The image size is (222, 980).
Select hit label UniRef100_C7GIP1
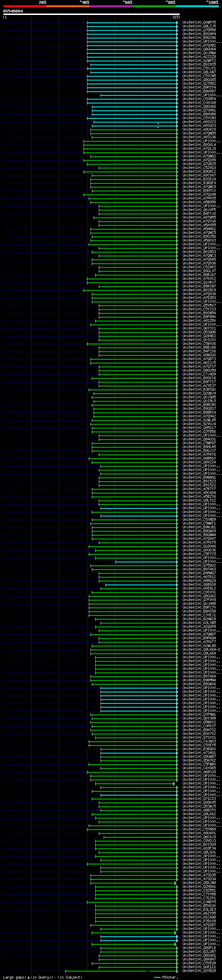199,898
